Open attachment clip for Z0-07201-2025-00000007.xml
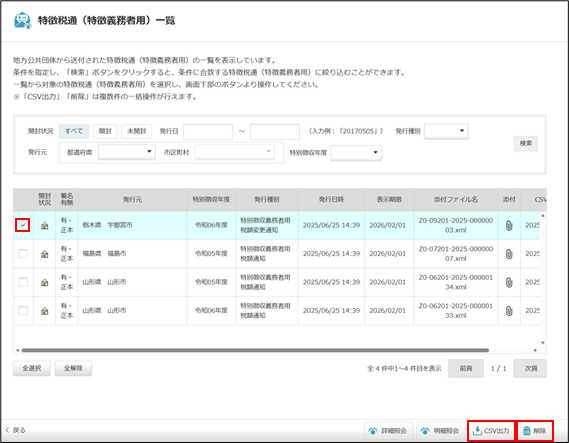The image size is (569, 443). [509, 254]
